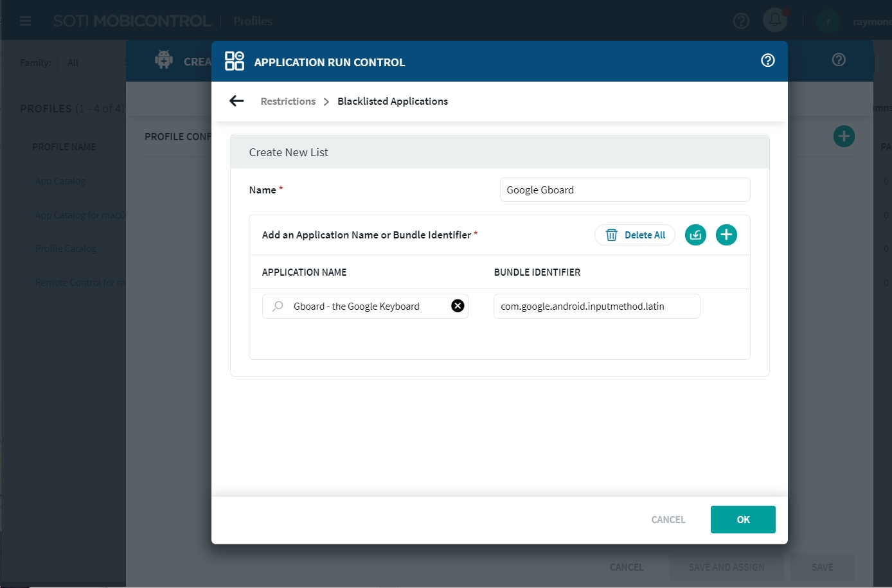Click the Application Name search field
This screenshot has height=588, width=892.
[366, 307]
